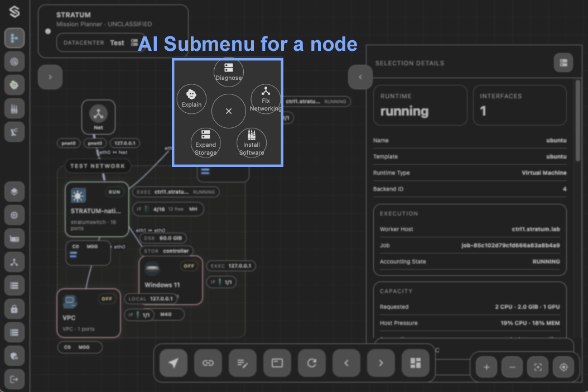Collapse the Selection Details panel chevron

[x=360, y=77]
